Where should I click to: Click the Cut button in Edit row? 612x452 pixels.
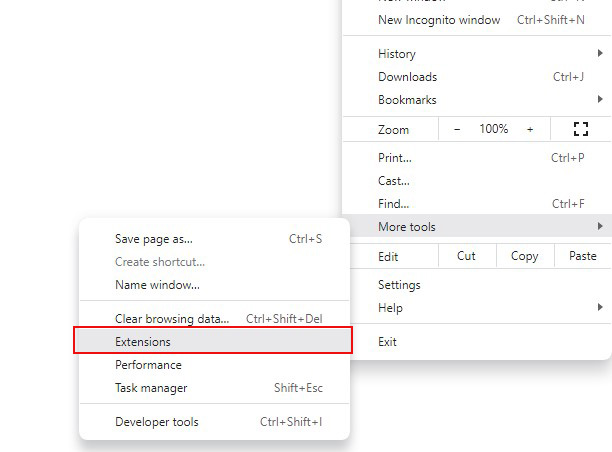coord(466,256)
